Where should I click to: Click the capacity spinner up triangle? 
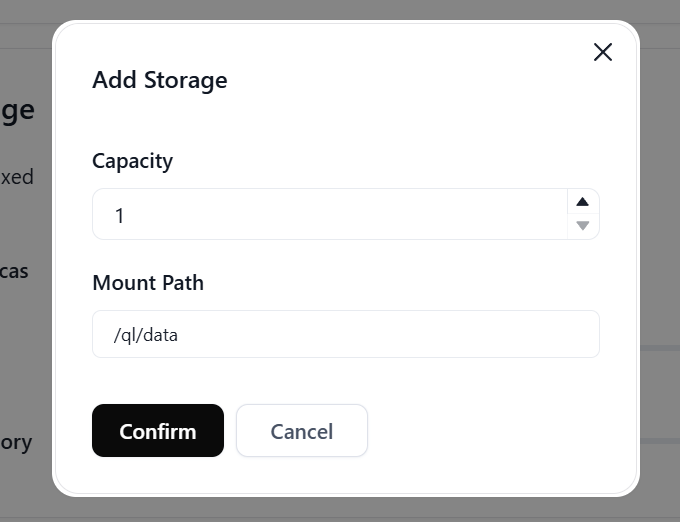tap(583, 202)
